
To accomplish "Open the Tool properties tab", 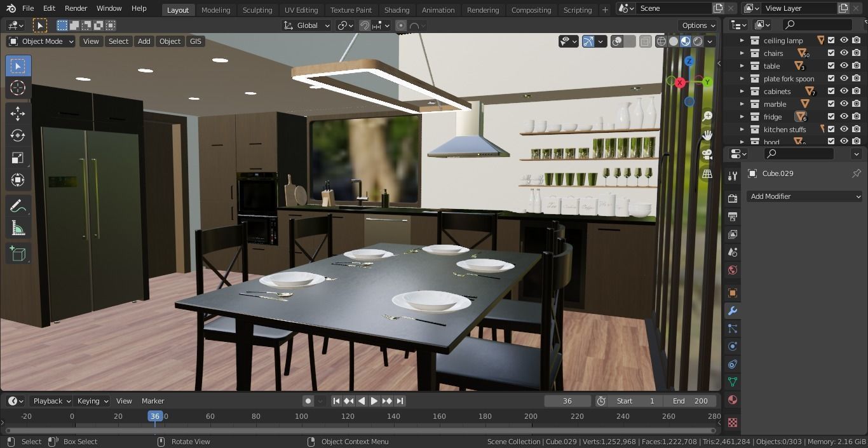I will click(733, 176).
